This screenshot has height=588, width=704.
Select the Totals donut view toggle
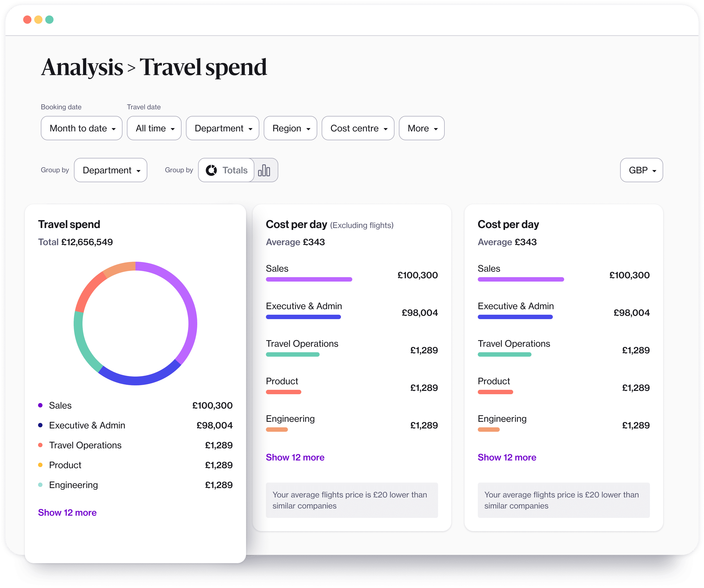point(227,170)
